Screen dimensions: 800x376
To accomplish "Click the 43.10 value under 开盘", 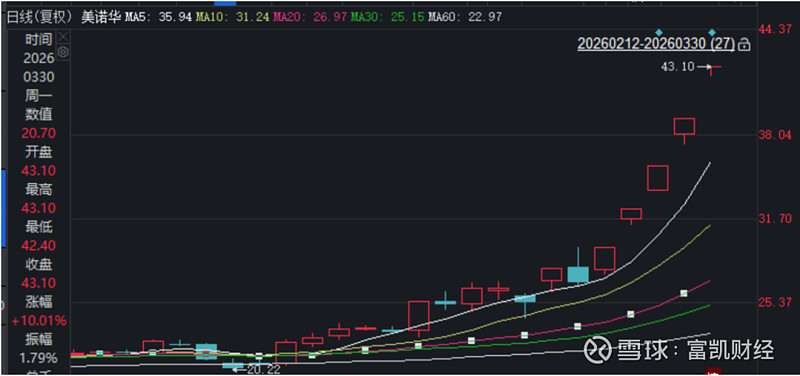I will (39, 170).
